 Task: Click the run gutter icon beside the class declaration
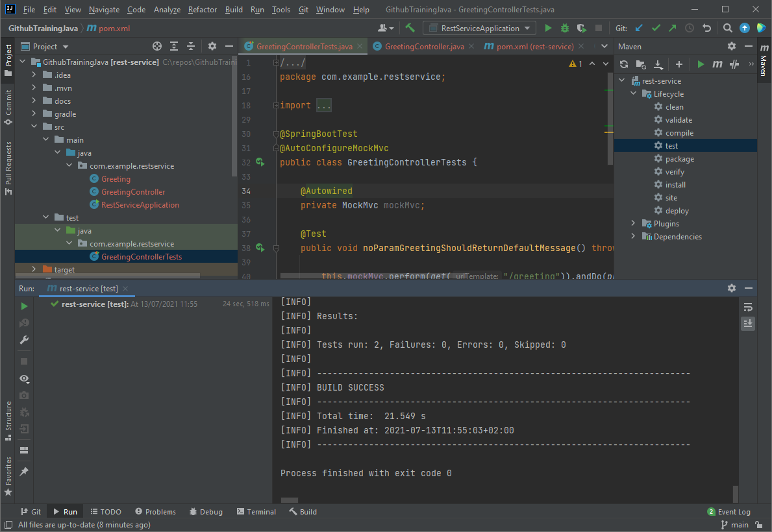pyautogui.click(x=260, y=162)
